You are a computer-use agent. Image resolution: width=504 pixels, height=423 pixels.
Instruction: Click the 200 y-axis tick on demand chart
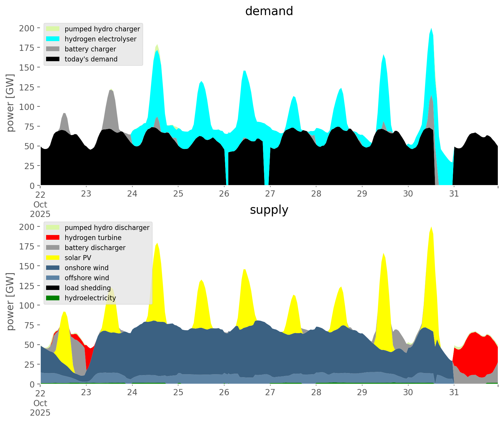[27, 28]
